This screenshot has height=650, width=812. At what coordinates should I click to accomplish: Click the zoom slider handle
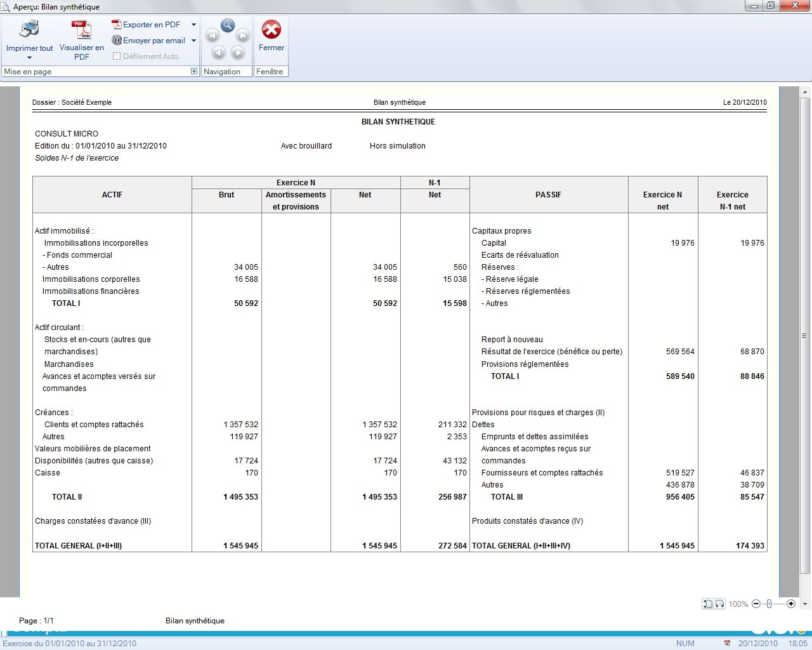769,604
